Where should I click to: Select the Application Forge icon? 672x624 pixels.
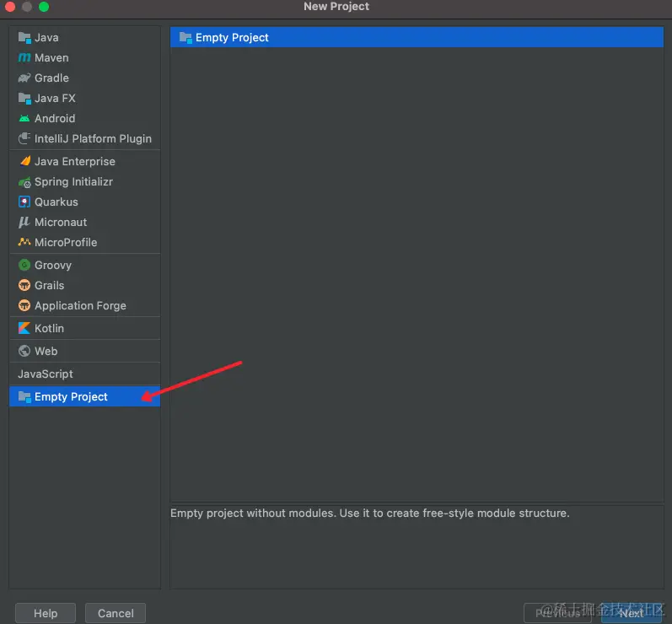24,305
